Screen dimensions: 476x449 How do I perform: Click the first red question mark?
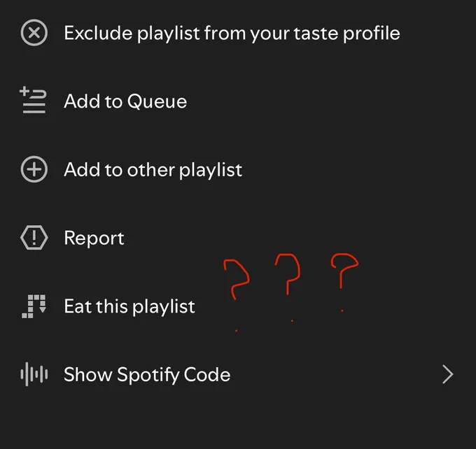tap(236, 295)
